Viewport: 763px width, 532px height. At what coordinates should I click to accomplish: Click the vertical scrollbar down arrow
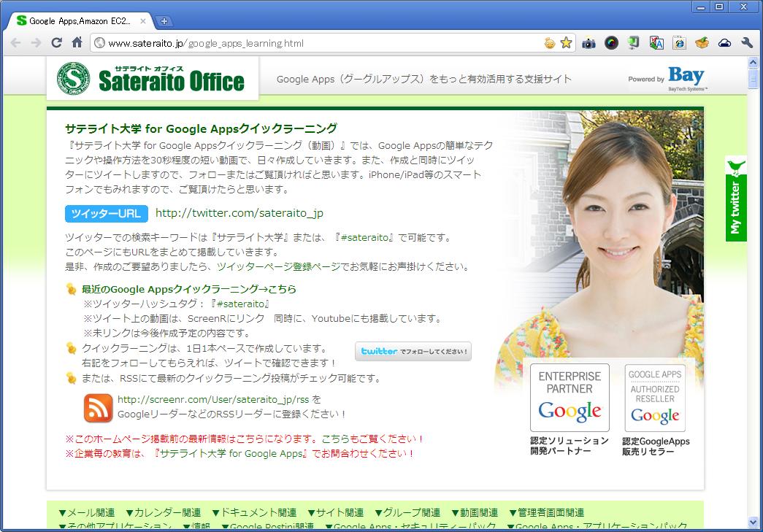tap(754, 521)
